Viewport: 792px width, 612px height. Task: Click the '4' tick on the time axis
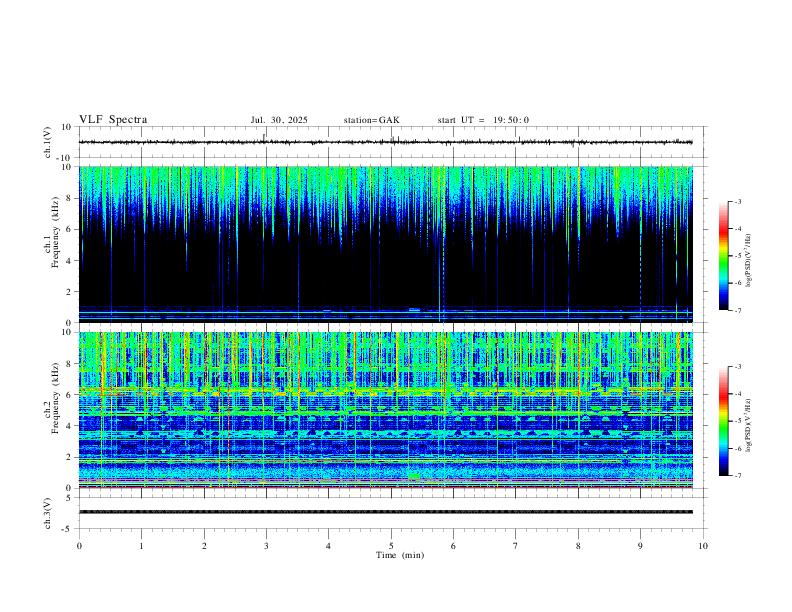point(328,546)
